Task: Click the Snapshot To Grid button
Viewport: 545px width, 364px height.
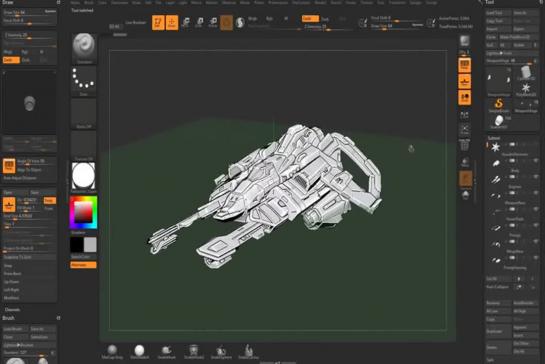Action: click(29, 257)
